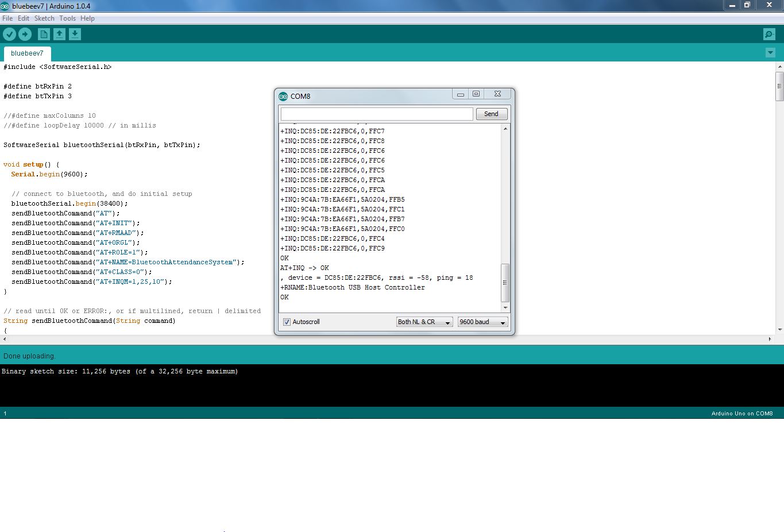Click the code editor scroll down arrow
The width and height of the screenshot is (784, 532).
coord(779,330)
